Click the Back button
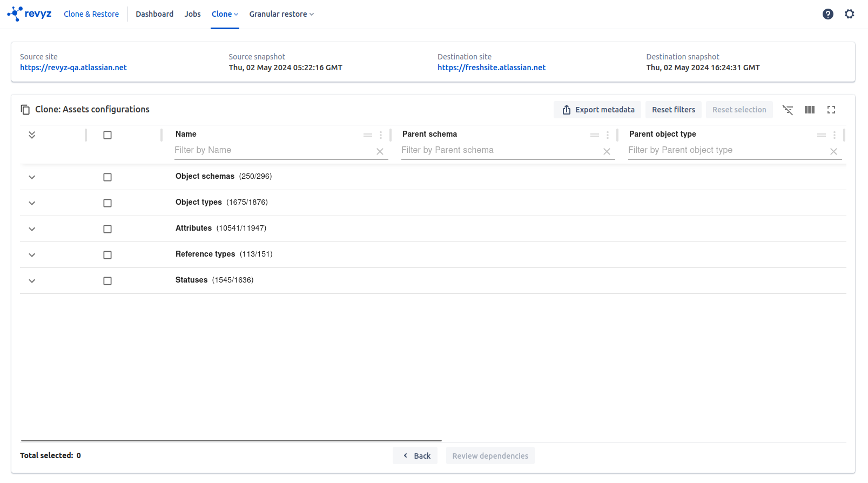The image size is (868, 483). coord(415,455)
